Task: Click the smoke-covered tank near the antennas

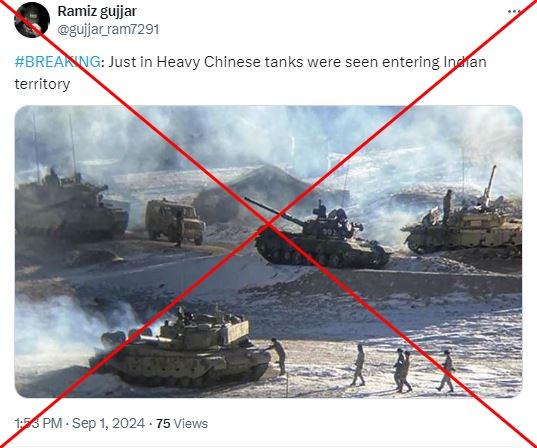Action: [x=71, y=209]
